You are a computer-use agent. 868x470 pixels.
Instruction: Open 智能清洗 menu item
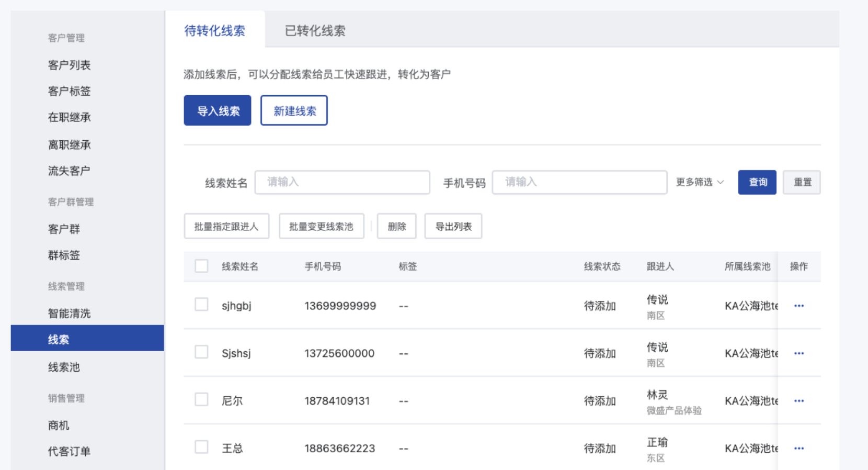69,313
